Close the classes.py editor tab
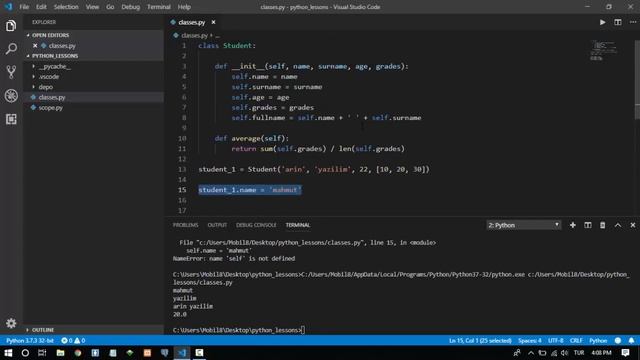This screenshot has height=360, width=640. (213, 22)
